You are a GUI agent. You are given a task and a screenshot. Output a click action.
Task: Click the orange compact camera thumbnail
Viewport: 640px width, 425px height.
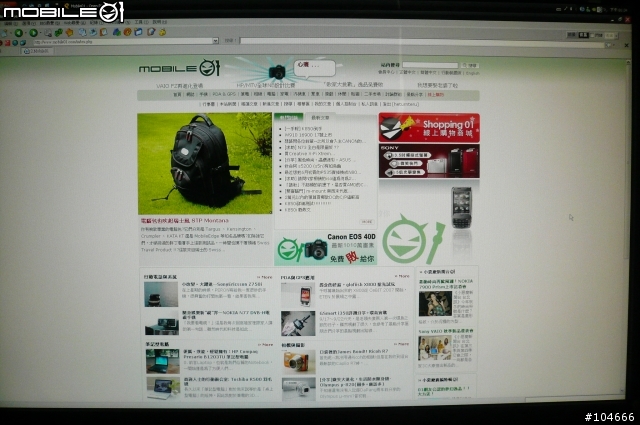tap(298, 362)
